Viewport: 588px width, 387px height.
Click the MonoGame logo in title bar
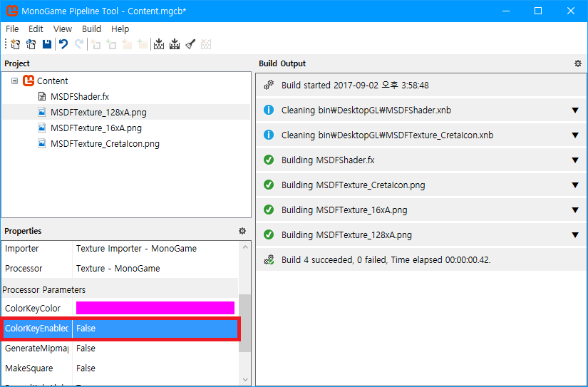[12, 11]
